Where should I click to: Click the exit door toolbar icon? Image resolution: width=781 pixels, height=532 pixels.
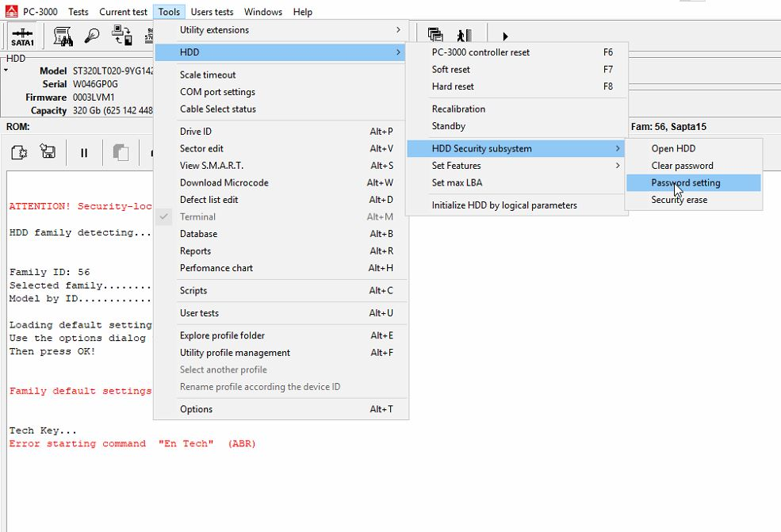(x=464, y=36)
